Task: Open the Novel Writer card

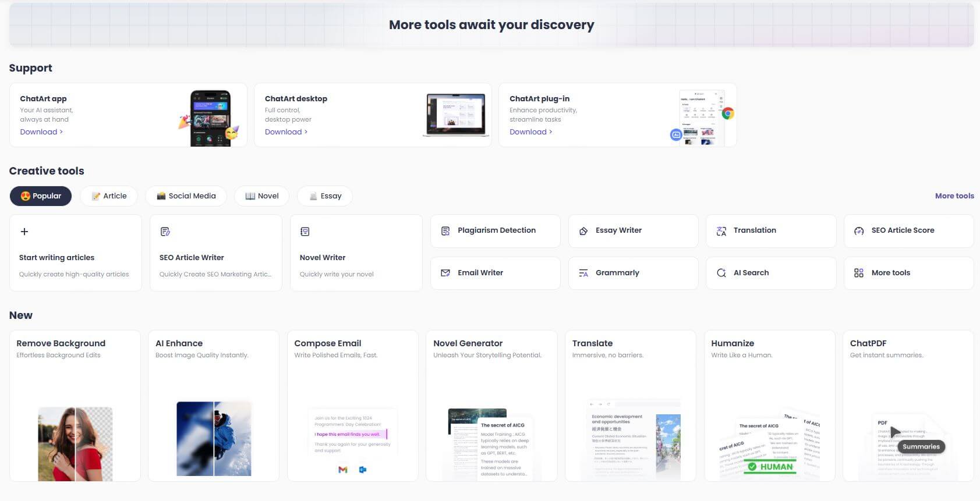Action: pyautogui.click(x=356, y=253)
